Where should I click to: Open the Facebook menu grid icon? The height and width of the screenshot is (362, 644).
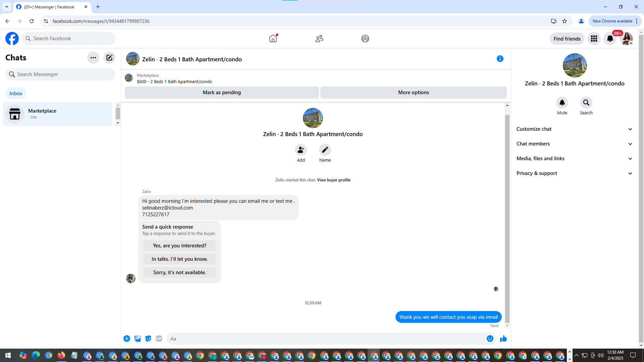click(594, 39)
